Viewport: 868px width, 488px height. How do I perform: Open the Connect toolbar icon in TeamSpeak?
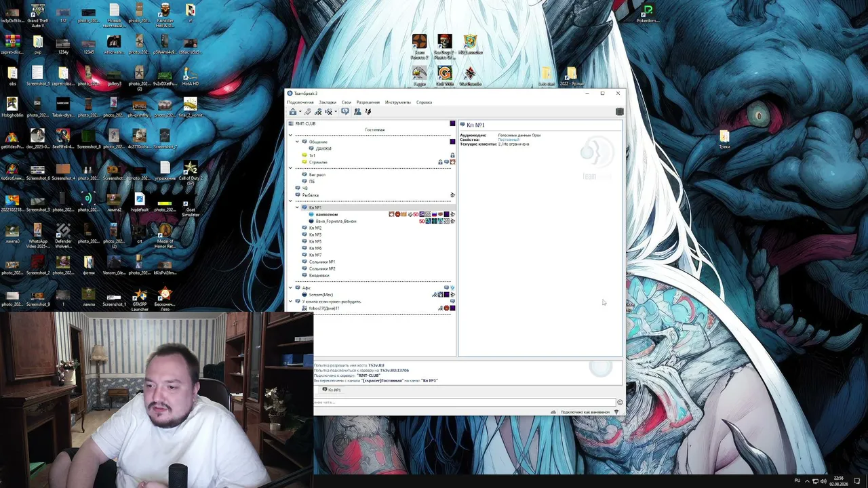(292, 112)
